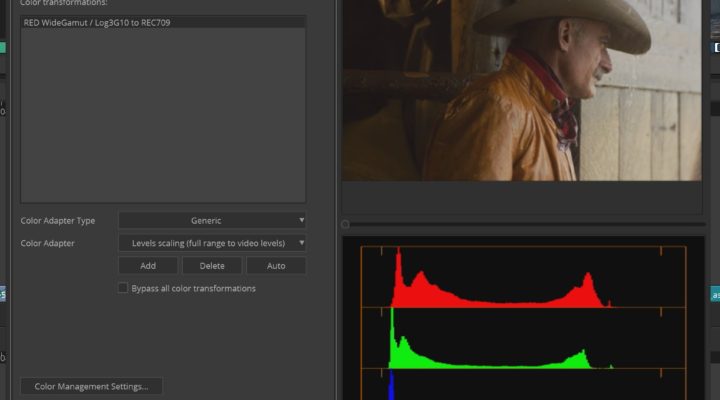Click the red channel histogram
Screen dimensions: 720x400
pos(523,277)
